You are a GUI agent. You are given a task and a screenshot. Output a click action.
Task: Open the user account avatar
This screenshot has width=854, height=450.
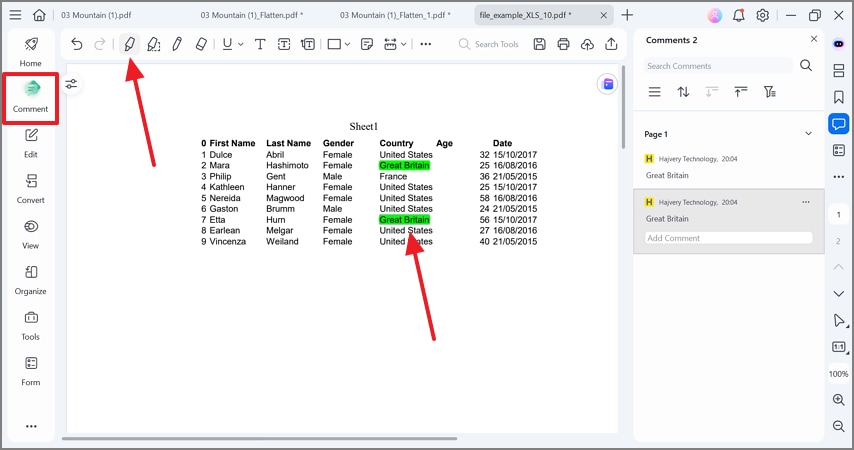(x=715, y=15)
